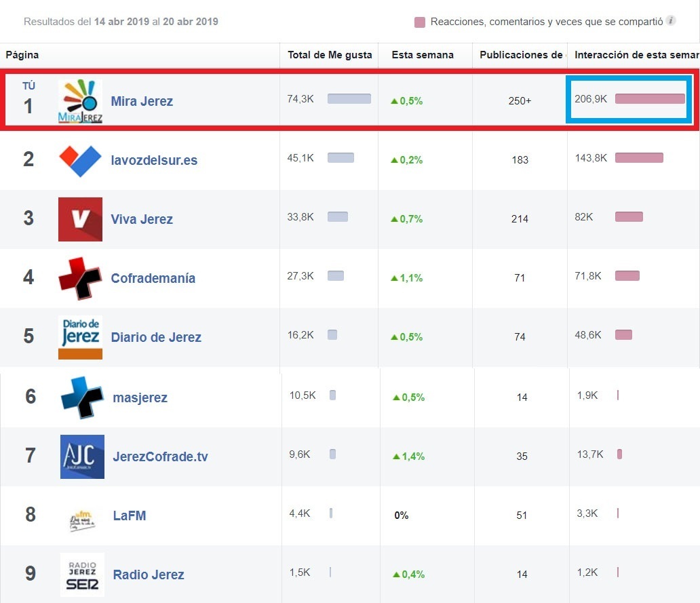The height and width of the screenshot is (603, 700).
Task: Click the Radio Jerez SER logo
Action: (x=82, y=575)
